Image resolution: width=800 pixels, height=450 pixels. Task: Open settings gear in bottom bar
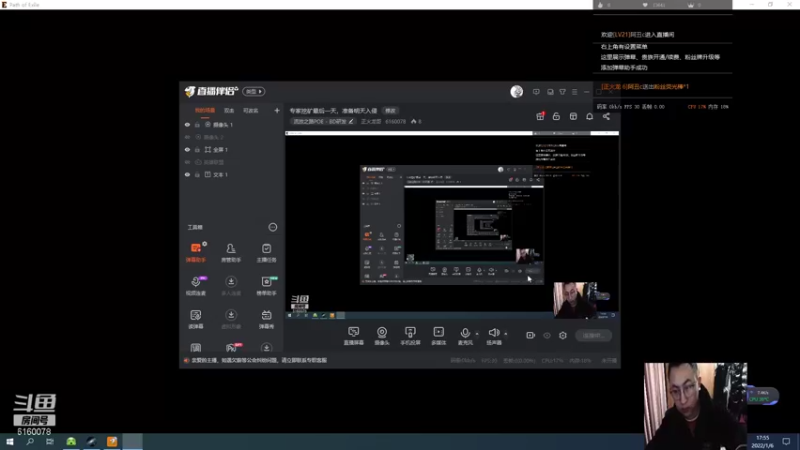(563, 335)
